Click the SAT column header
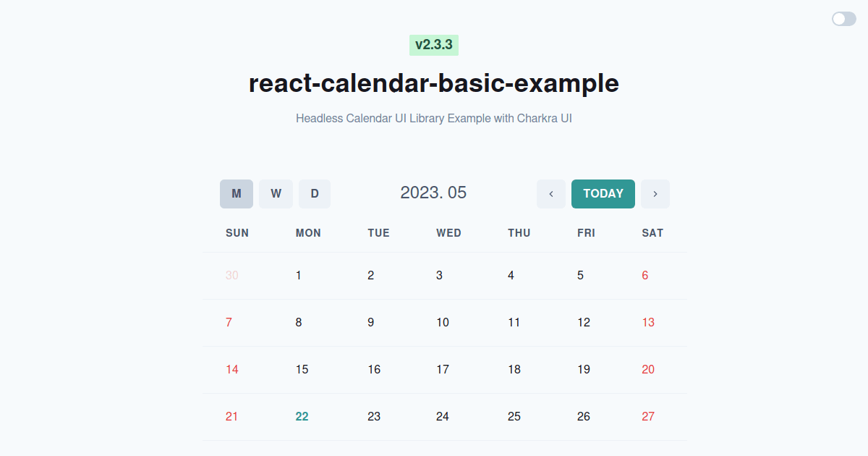This screenshot has height=456, width=868. point(652,232)
